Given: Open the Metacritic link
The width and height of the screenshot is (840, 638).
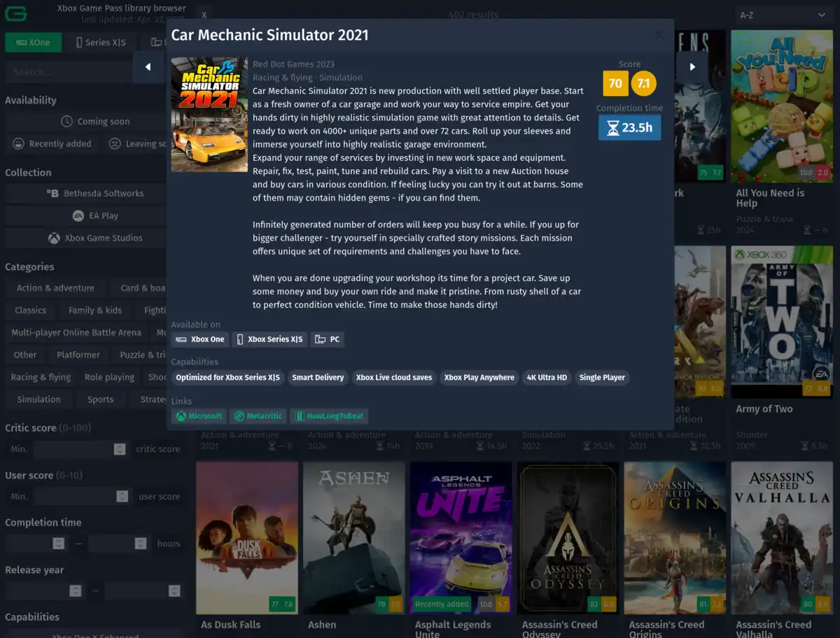Looking at the screenshot, I should pyautogui.click(x=258, y=416).
